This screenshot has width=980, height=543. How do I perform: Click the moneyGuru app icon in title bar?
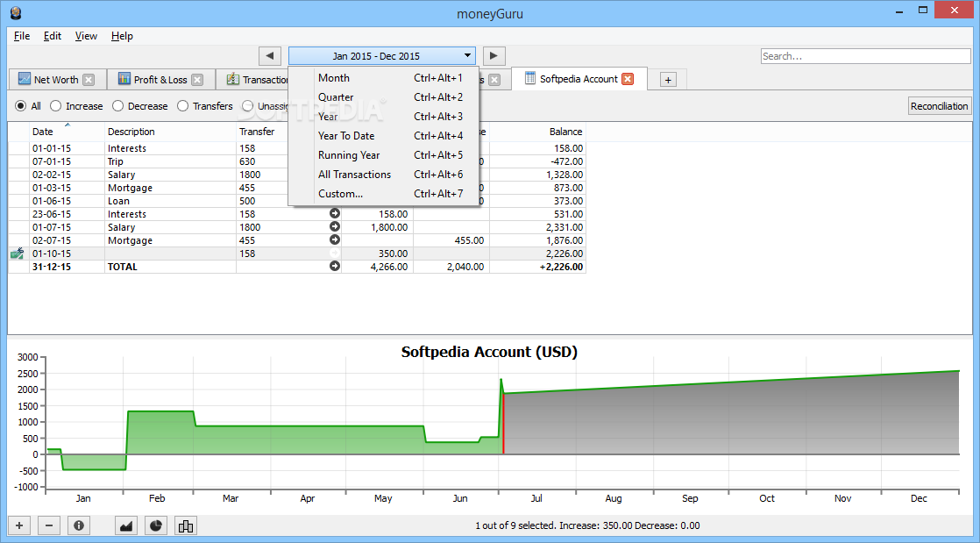click(17, 12)
